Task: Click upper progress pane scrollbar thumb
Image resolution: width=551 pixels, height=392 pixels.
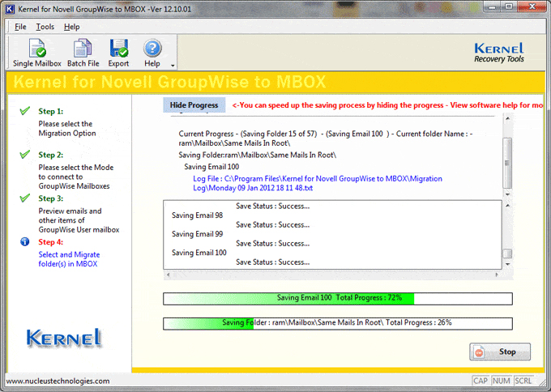Action: pyautogui.click(x=507, y=163)
